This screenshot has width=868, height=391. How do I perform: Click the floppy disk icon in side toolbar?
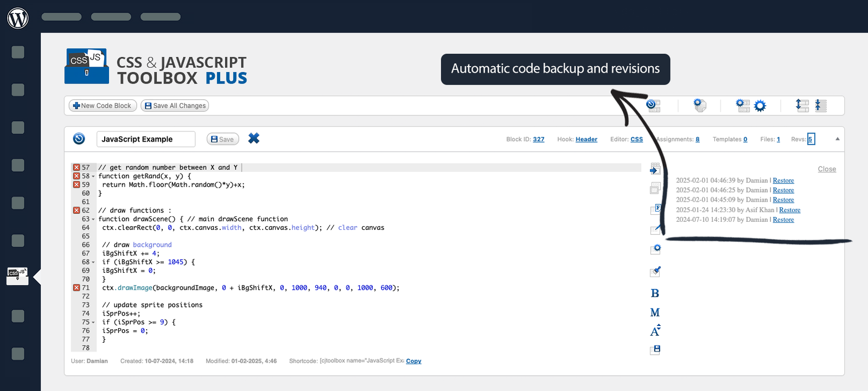point(655,350)
